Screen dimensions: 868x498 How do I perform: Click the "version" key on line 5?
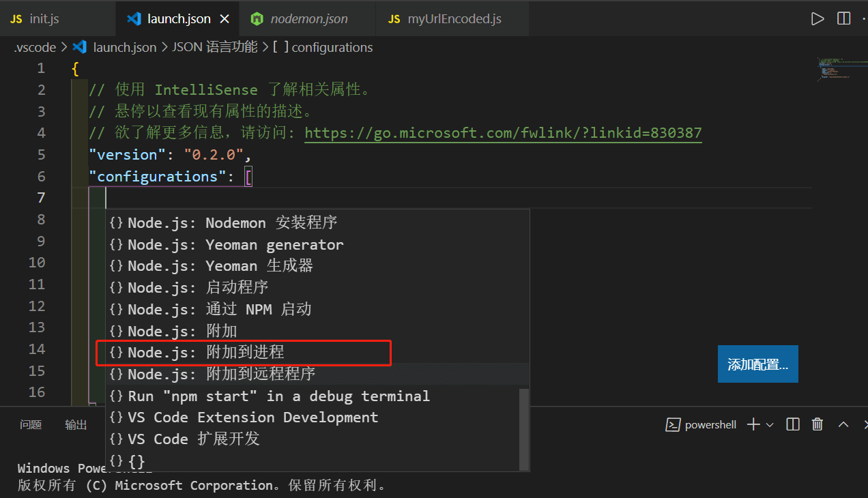pyautogui.click(x=127, y=155)
